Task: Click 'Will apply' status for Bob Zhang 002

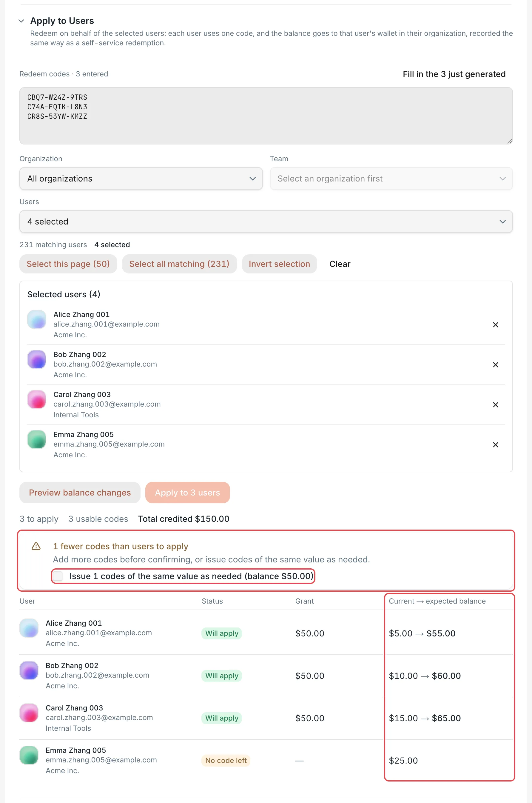Action: coord(222,676)
